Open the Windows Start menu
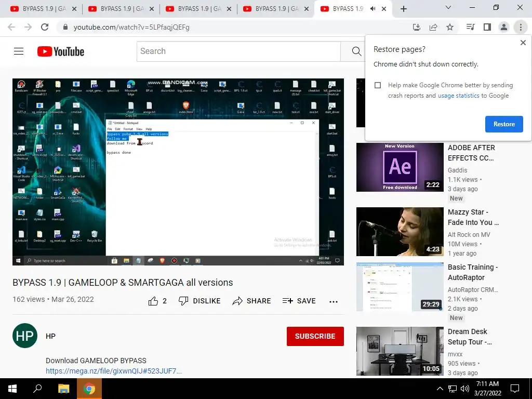The height and width of the screenshot is (399, 532). [x=12, y=389]
